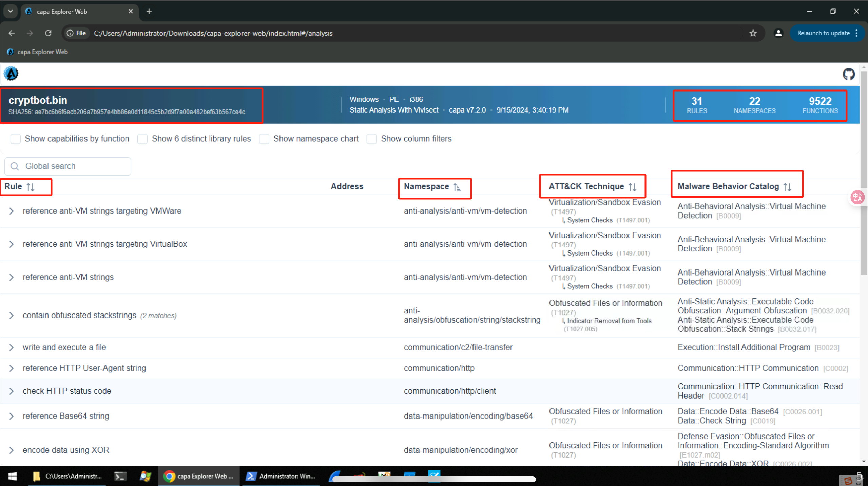Click the capa logo icon
868x486 pixels.
coord(11,74)
